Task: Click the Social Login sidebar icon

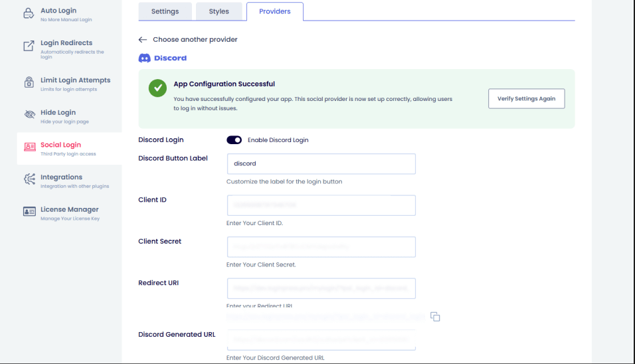Action: pyautogui.click(x=29, y=147)
